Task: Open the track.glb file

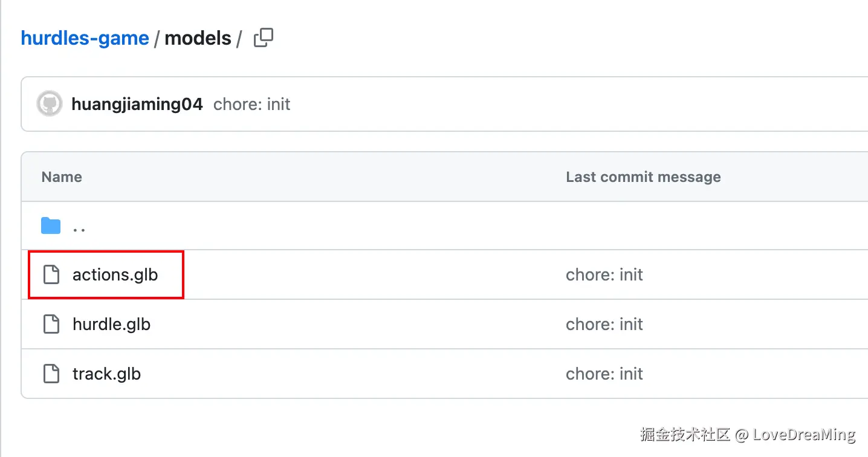Action: point(106,374)
